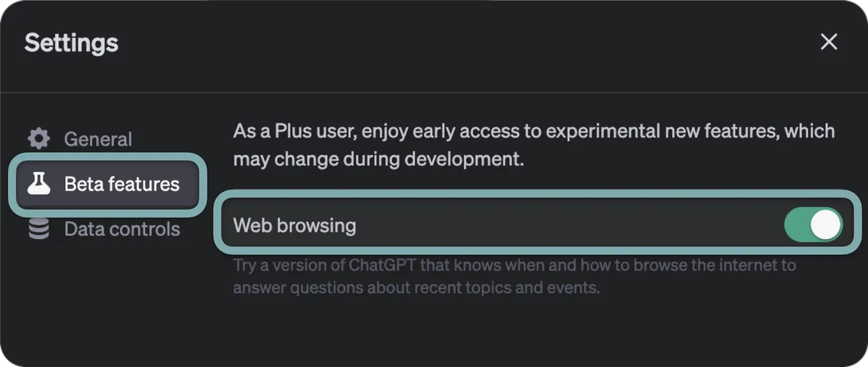Image resolution: width=868 pixels, height=367 pixels.
Task: Switch to the Data controls tab
Action: (x=122, y=229)
